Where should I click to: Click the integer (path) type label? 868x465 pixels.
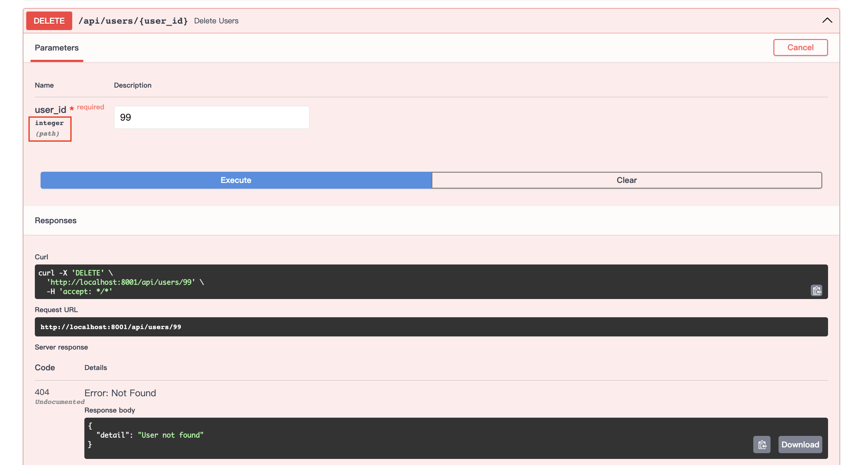click(x=50, y=128)
